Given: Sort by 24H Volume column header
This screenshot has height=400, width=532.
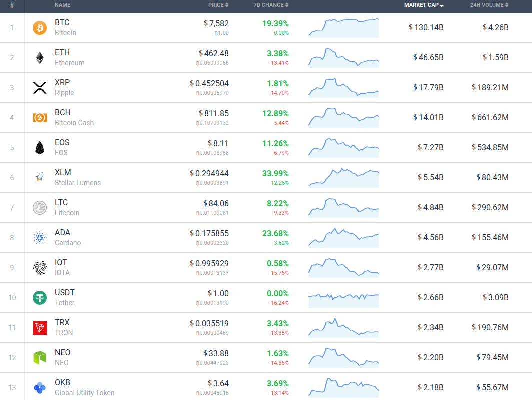Looking at the screenshot, I should (489, 5).
